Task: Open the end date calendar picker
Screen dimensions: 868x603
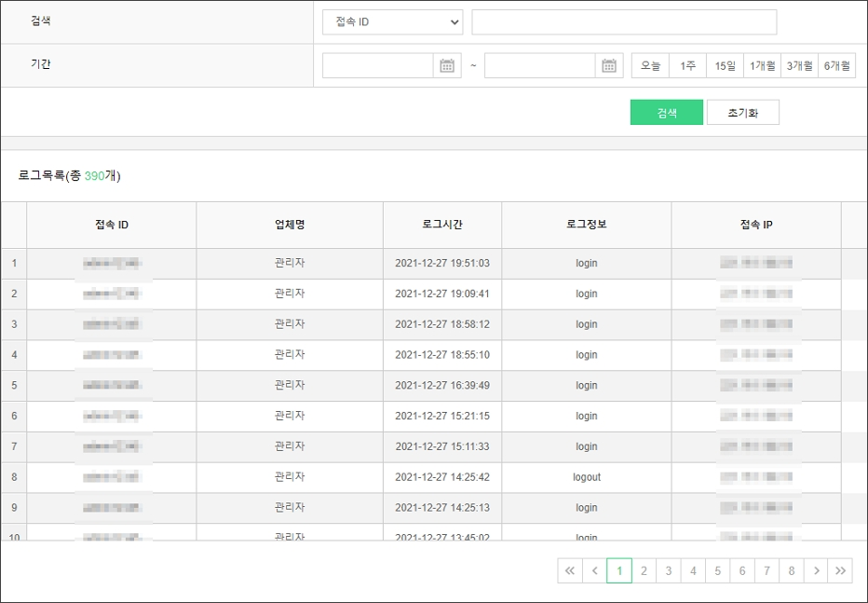Action: pos(609,65)
